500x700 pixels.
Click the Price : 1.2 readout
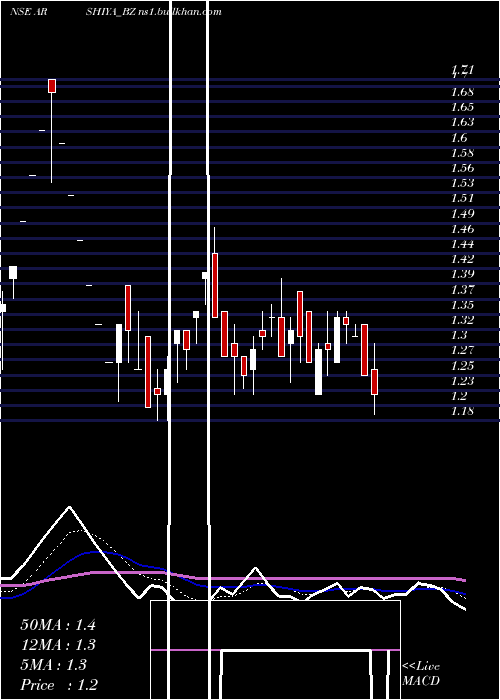pos(59,685)
